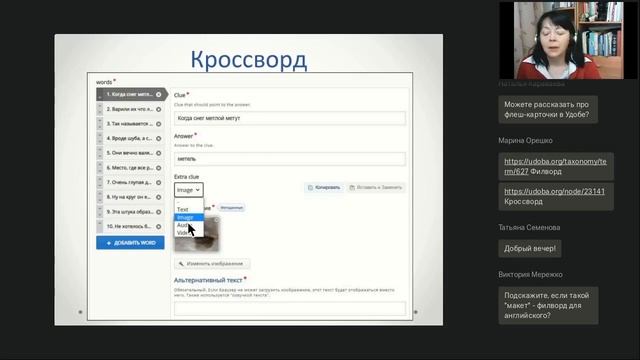Click 'Добрый вечер!' chat message
640x360 pixels.
(530, 249)
